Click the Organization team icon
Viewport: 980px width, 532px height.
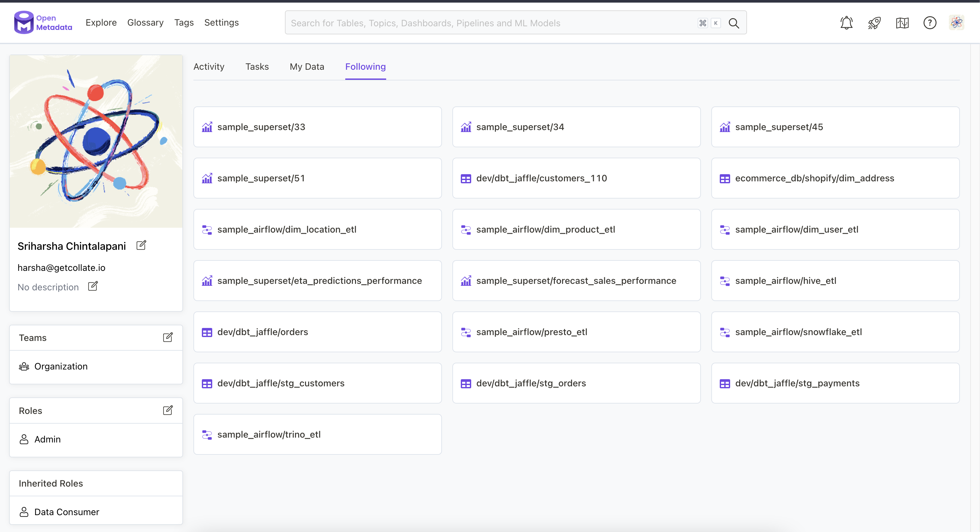24,366
